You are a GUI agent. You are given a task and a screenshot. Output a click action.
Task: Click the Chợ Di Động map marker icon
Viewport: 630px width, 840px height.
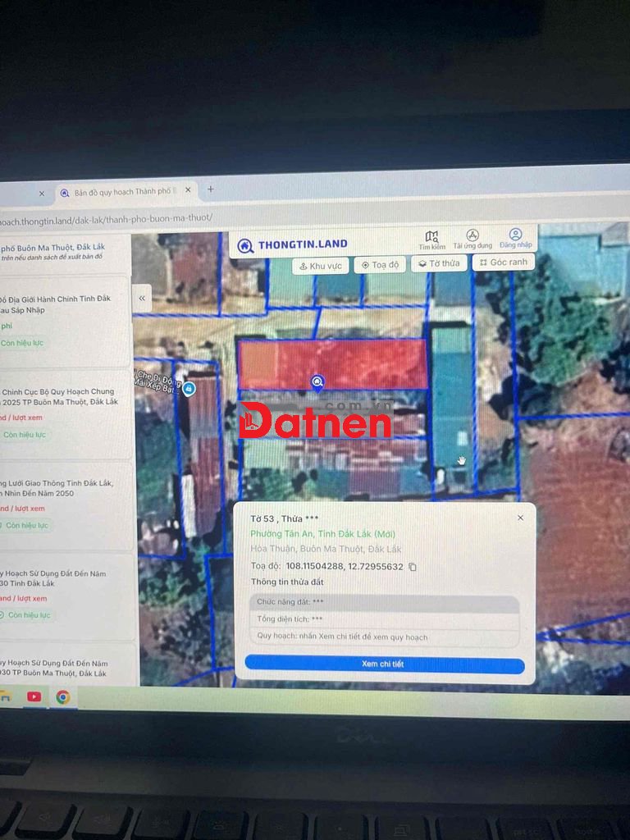189,388
